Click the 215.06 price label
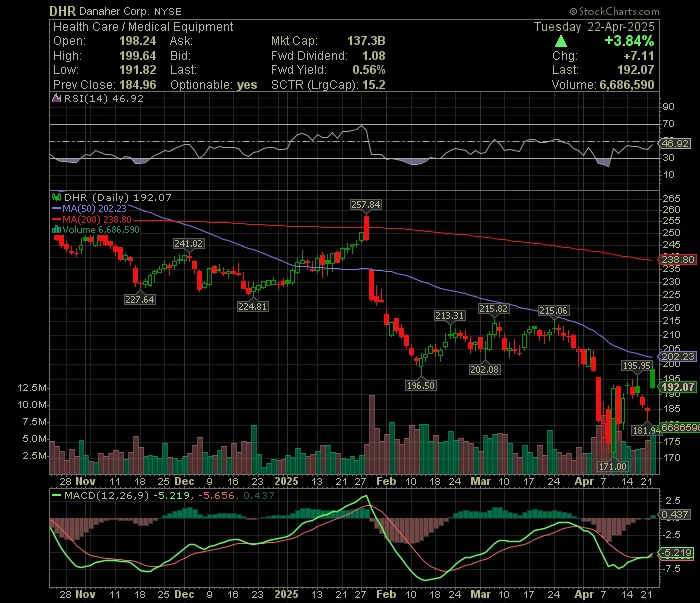The height and width of the screenshot is (603, 700). 553,311
